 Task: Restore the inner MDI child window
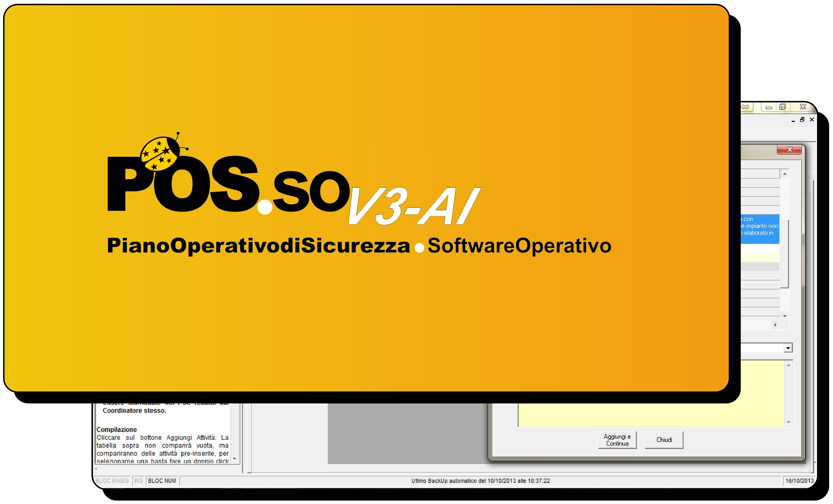[802, 120]
